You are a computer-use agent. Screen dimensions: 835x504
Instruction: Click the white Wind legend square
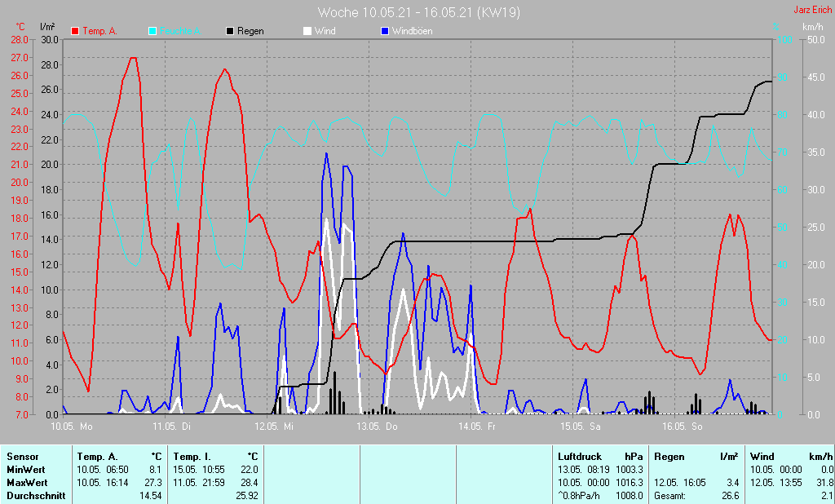tap(307, 31)
